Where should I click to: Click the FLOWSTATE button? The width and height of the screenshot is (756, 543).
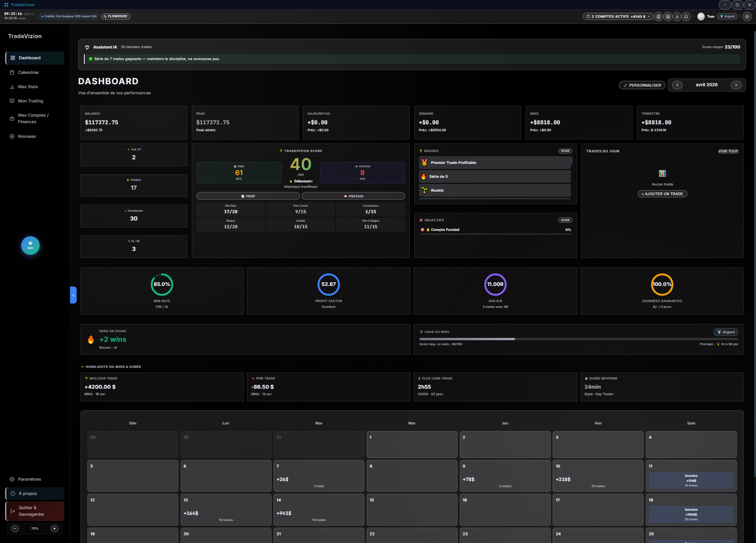click(116, 17)
